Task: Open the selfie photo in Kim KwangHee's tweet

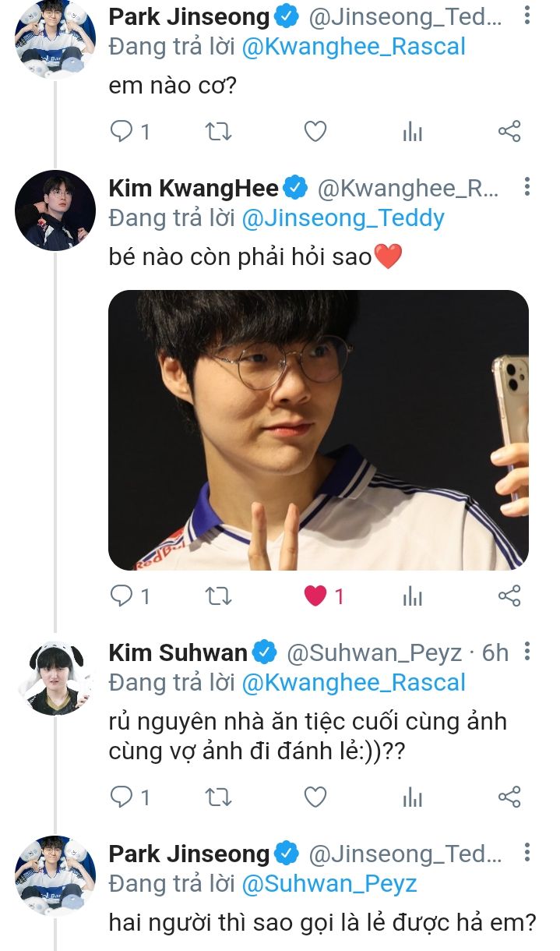Action: [x=318, y=430]
